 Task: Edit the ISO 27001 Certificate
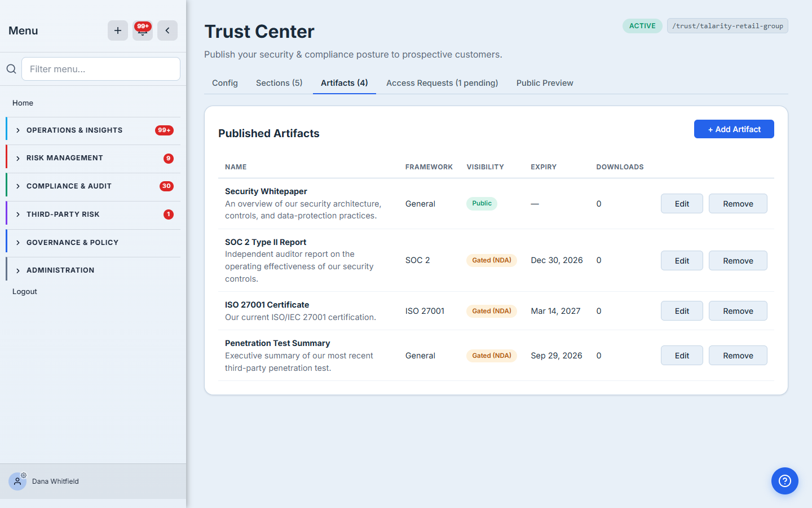682,311
